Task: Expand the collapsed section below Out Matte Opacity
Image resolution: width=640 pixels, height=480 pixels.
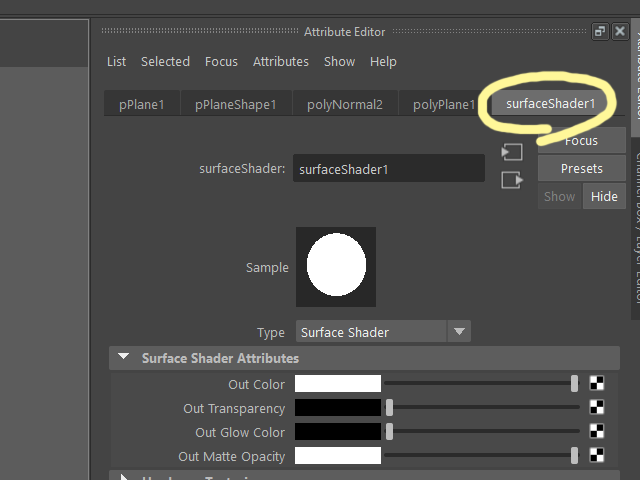Action: pyautogui.click(x=124, y=477)
